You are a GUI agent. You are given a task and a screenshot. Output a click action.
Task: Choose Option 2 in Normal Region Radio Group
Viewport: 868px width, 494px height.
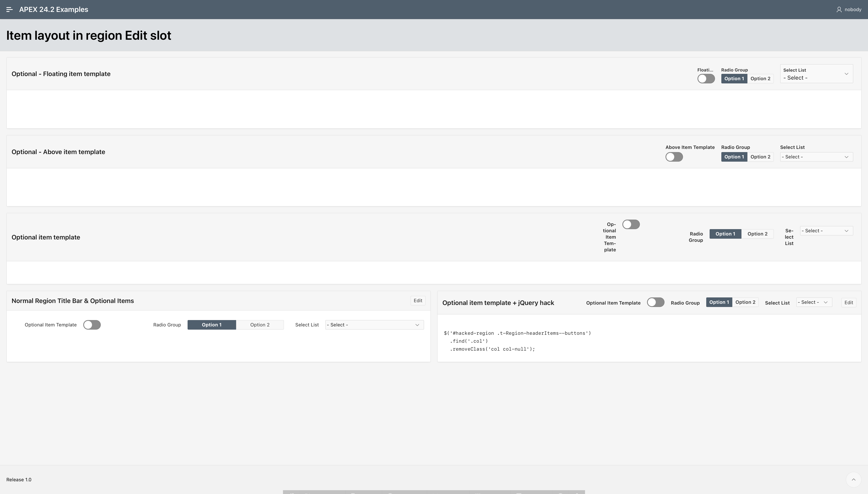click(x=260, y=325)
